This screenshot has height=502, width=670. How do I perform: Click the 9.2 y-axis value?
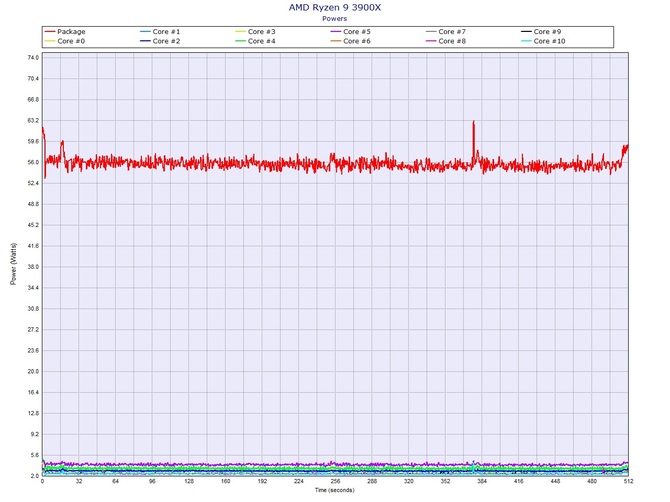coord(35,434)
